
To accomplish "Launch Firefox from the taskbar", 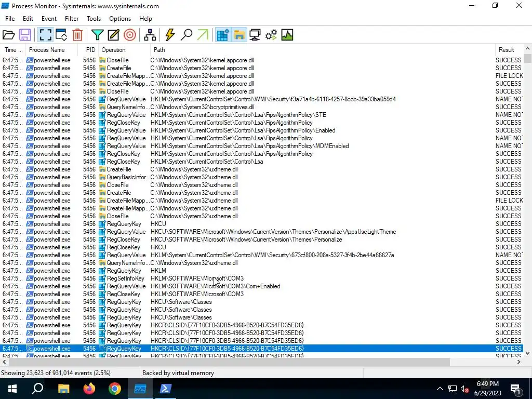I will pos(89,389).
